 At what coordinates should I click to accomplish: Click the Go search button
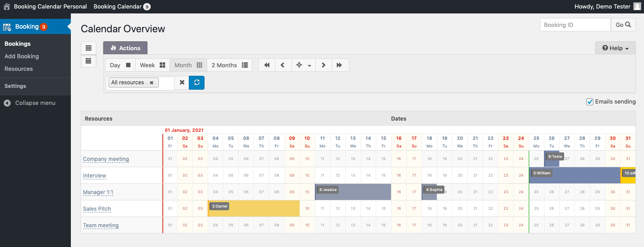pyautogui.click(x=623, y=25)
